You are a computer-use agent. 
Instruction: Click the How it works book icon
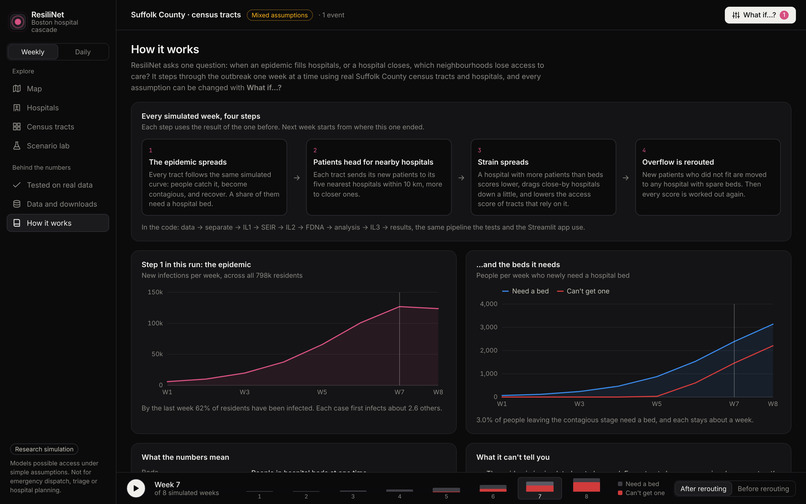coord(16,223)
